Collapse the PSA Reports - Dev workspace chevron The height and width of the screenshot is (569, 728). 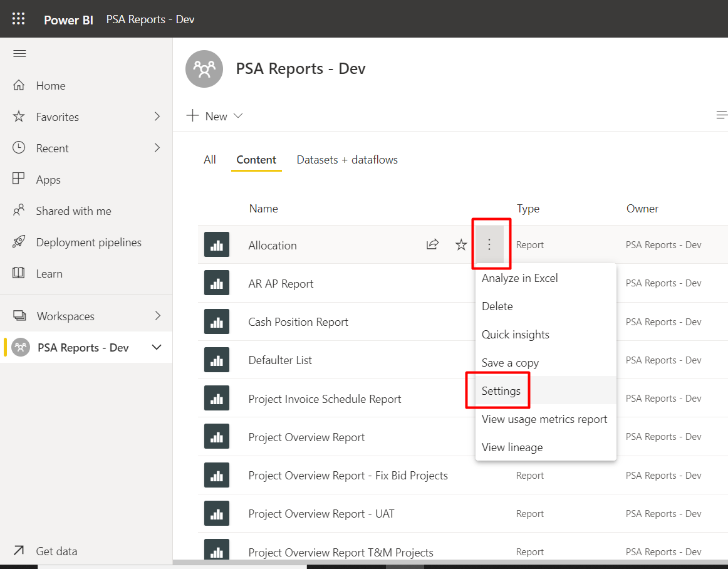point(157,348)
